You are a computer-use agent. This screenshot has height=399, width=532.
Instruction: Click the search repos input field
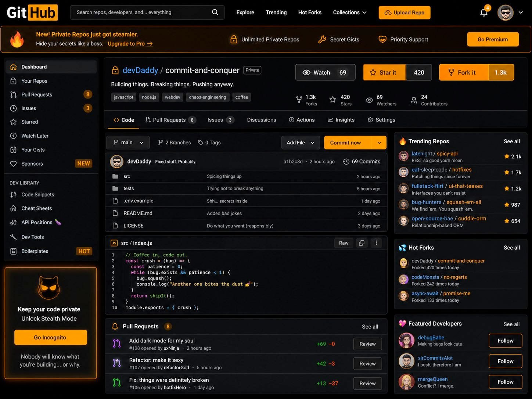147,12
